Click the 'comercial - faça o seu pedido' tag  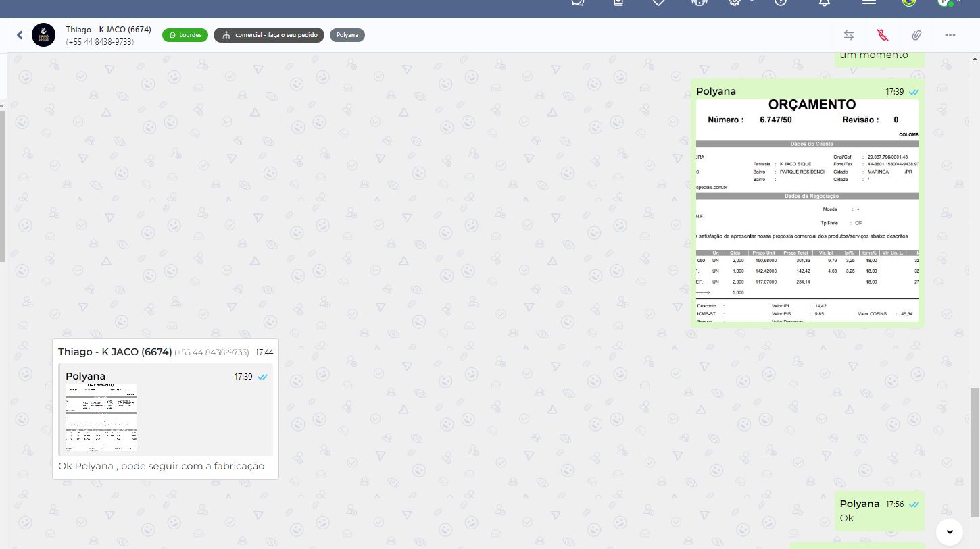coord(269,35)
